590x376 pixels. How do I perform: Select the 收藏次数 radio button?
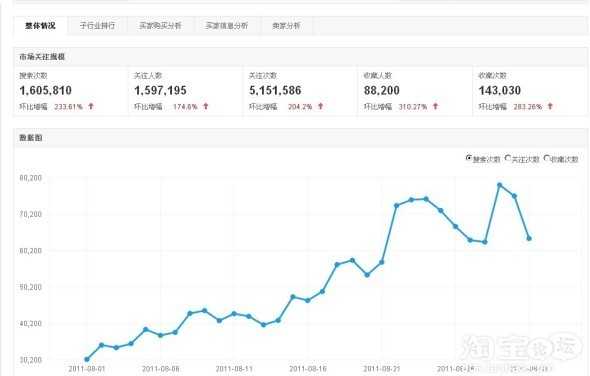coord(547,158)
